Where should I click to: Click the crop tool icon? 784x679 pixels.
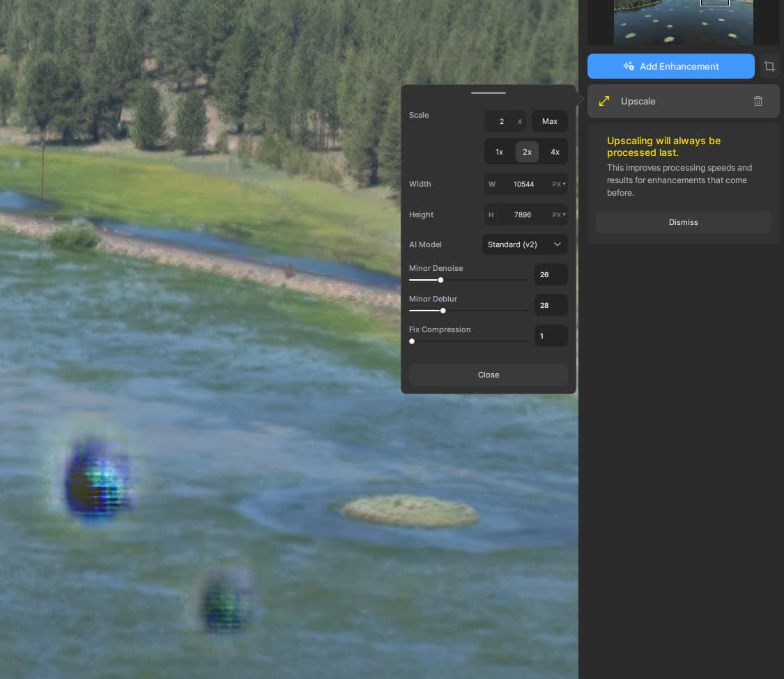769,66
